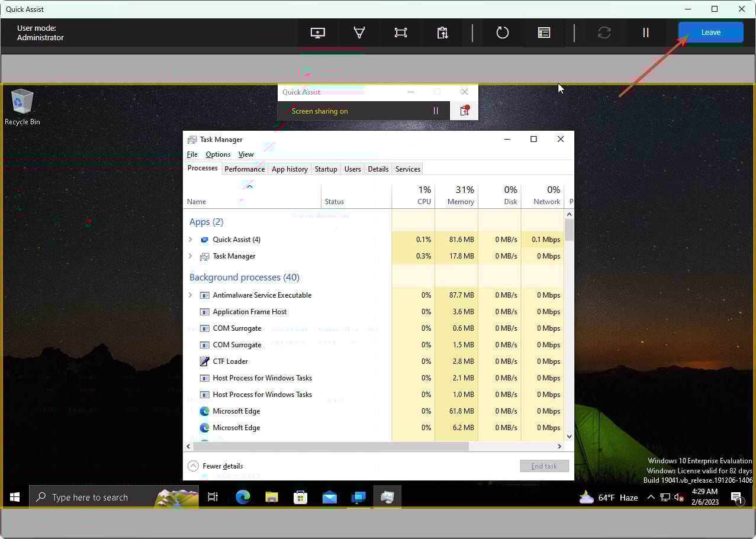The image size is (756, 539).
Task: Leave the Quick Assist session
Action: (711, 32)
